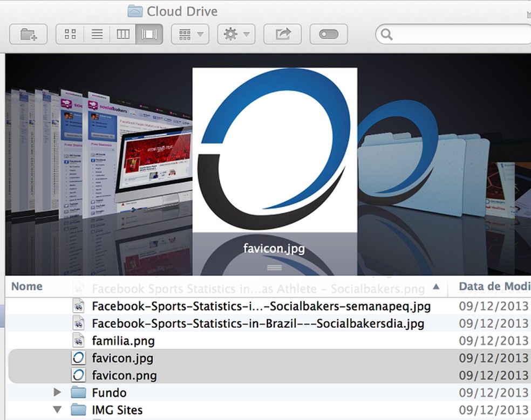Viewport: 531px width, 420px height.
Task: Switch to column view
Action: coord(123,35)
